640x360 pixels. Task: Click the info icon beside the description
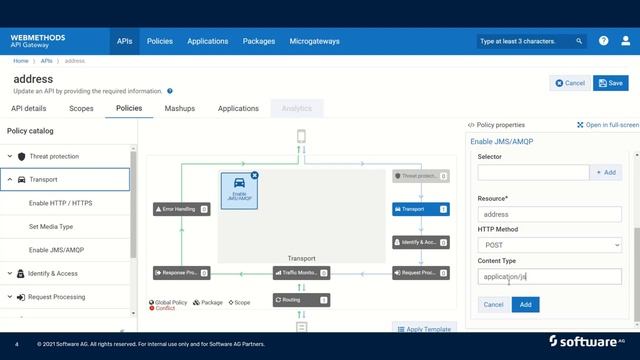click(x=170, y=91)
